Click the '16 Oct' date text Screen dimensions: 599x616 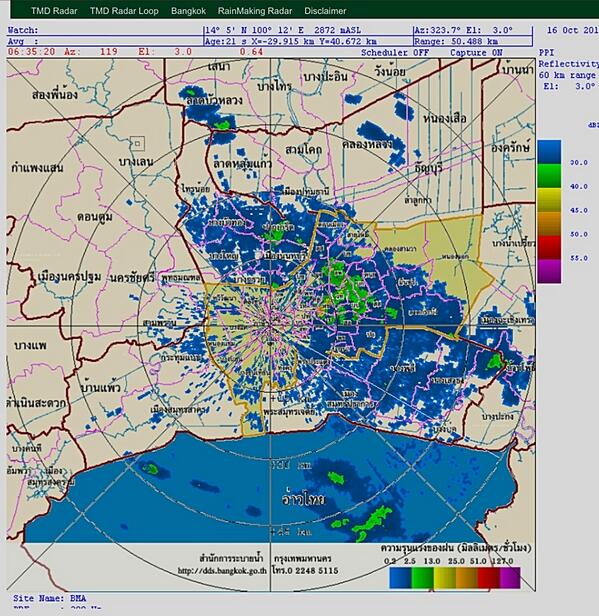(562, 30)
